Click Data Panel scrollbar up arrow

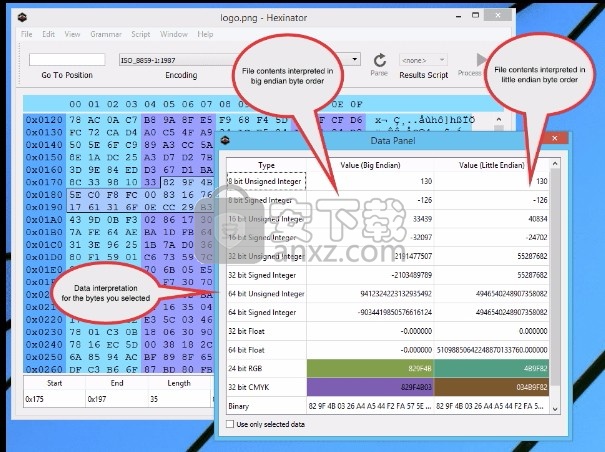(x=555, y=164)
